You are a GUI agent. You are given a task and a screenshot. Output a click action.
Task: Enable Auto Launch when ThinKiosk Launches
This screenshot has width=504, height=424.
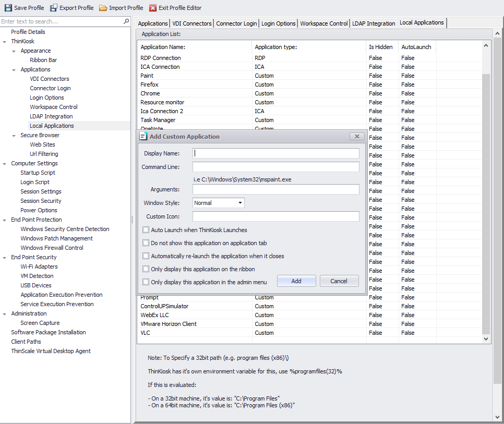146,229
